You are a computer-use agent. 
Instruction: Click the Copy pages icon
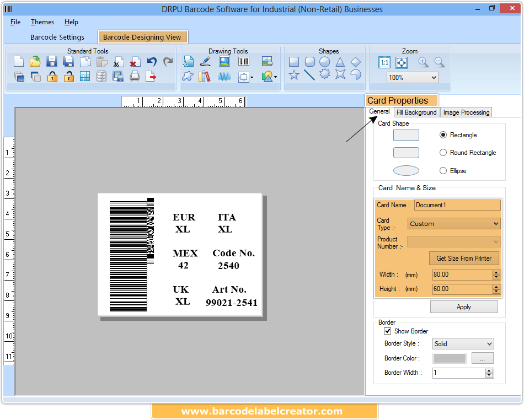click(85, 62)
